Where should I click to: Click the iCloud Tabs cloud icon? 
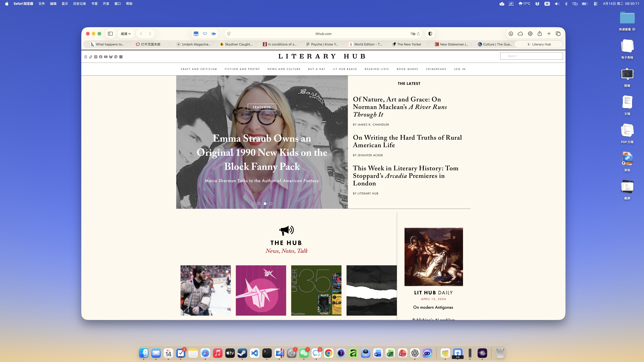(x=520, y=34)
